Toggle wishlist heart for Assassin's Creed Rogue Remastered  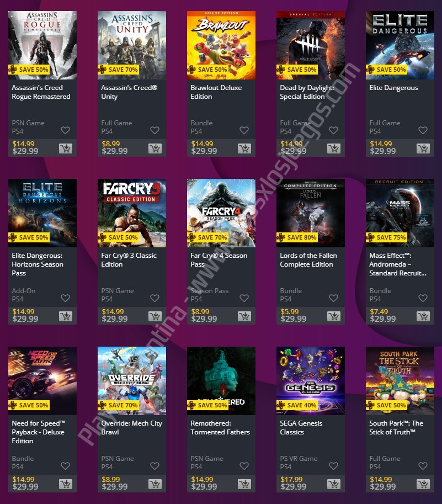pyautogui.click(x=66, y=130)
